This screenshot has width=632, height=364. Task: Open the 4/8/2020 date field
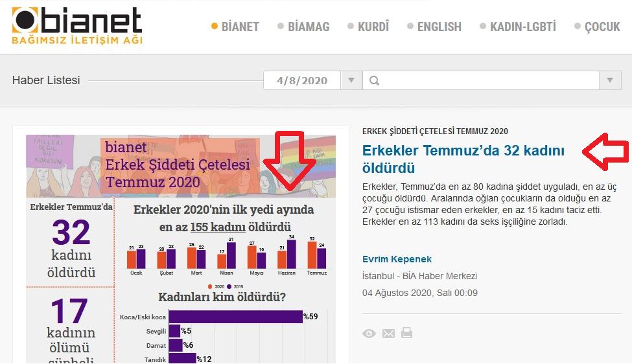pyautogui.click(x=302, y=80)
